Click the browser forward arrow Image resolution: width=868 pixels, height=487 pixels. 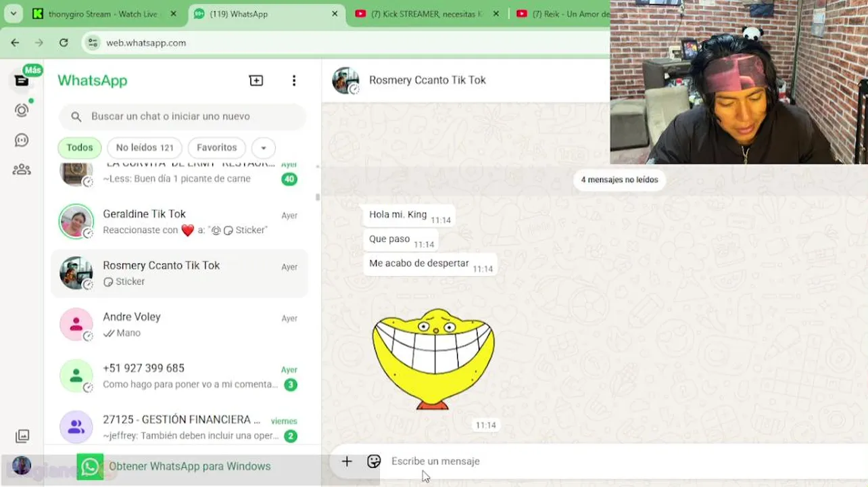tap(39, 43)
